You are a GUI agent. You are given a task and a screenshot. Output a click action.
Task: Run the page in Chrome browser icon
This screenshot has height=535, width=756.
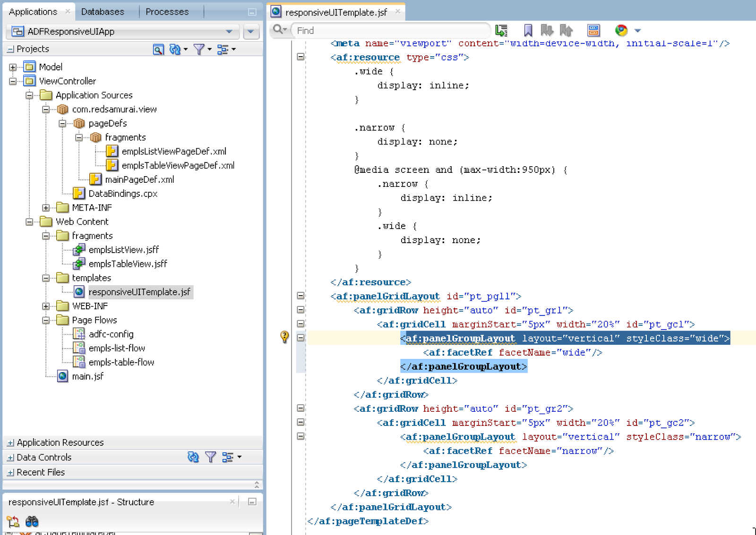[620, 30]
